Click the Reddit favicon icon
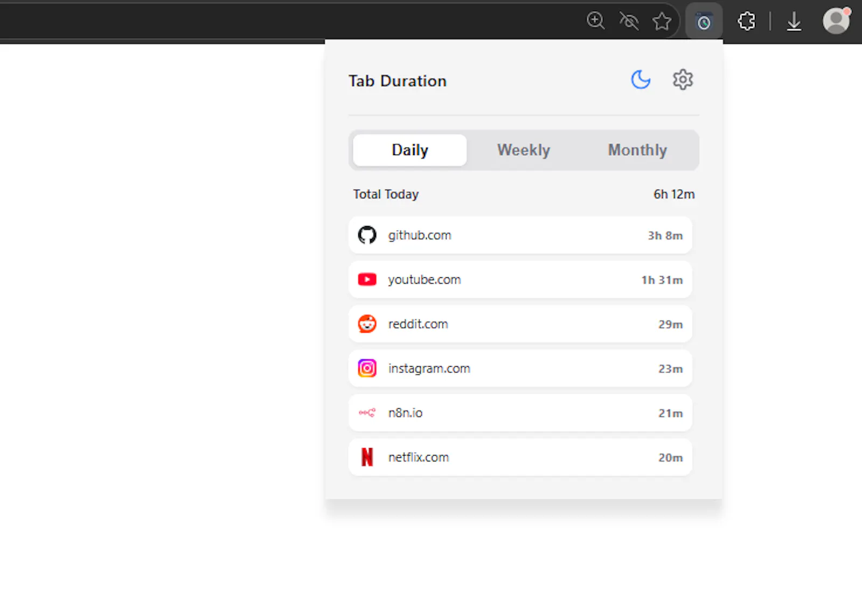This screenshot has width=862, height=616. (x=367, y=324)
